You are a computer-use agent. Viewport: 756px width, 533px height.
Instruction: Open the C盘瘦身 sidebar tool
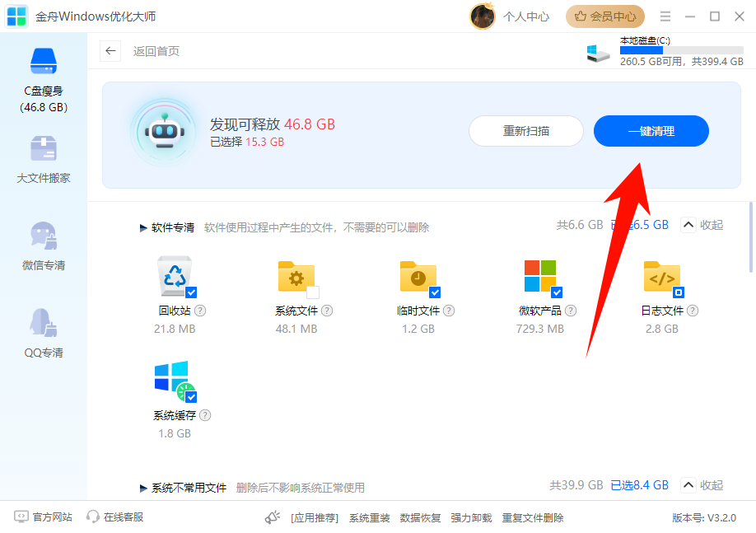(43, 74)
